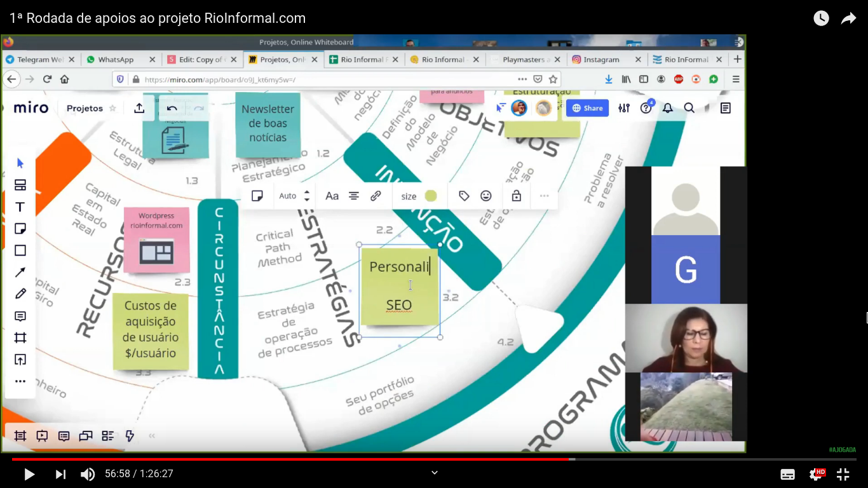The width and height of the screenshot is (868, 488).
Task: Open the Miro help question mark
Action: pyautogui.click(x=646, y=108)
